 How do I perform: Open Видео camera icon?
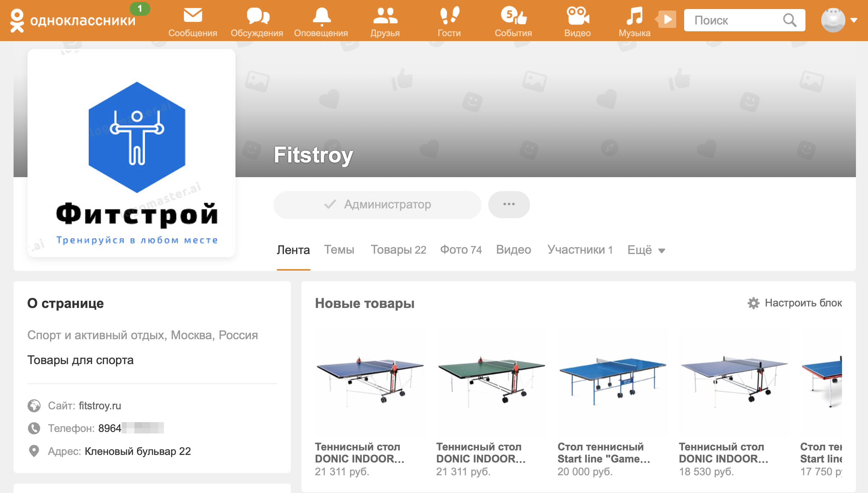pyautogui.click(x=578, y=15)
